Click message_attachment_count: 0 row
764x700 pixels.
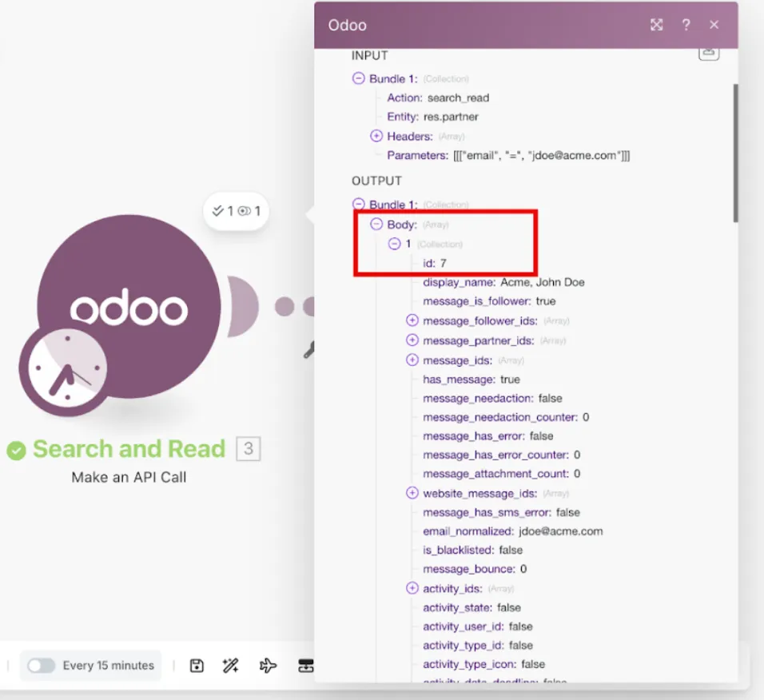501,474
